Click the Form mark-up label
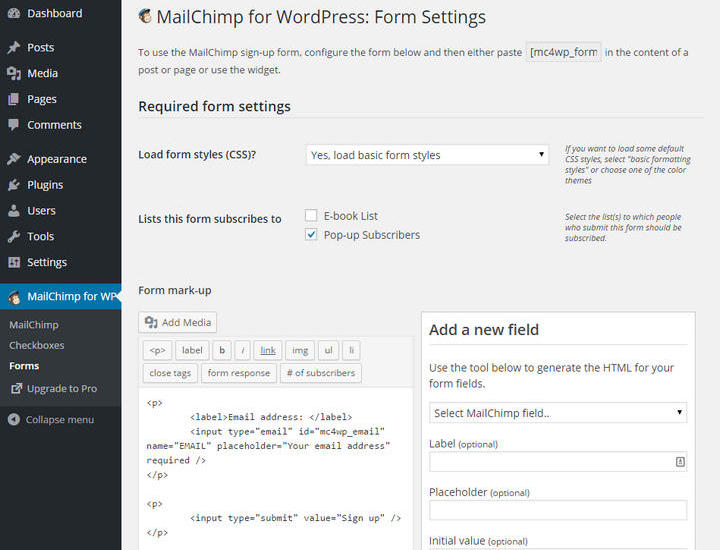Screen dimensions: 720x550 175,290
